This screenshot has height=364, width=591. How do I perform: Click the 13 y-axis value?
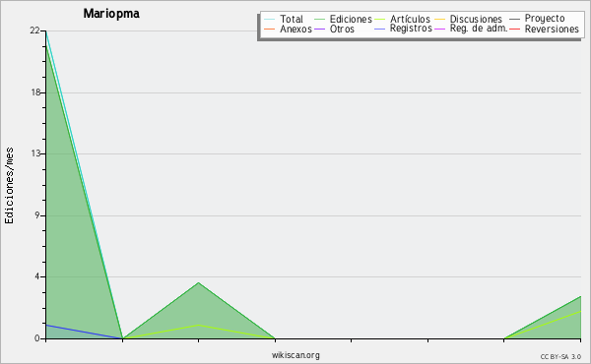click(x=35, y=153)
